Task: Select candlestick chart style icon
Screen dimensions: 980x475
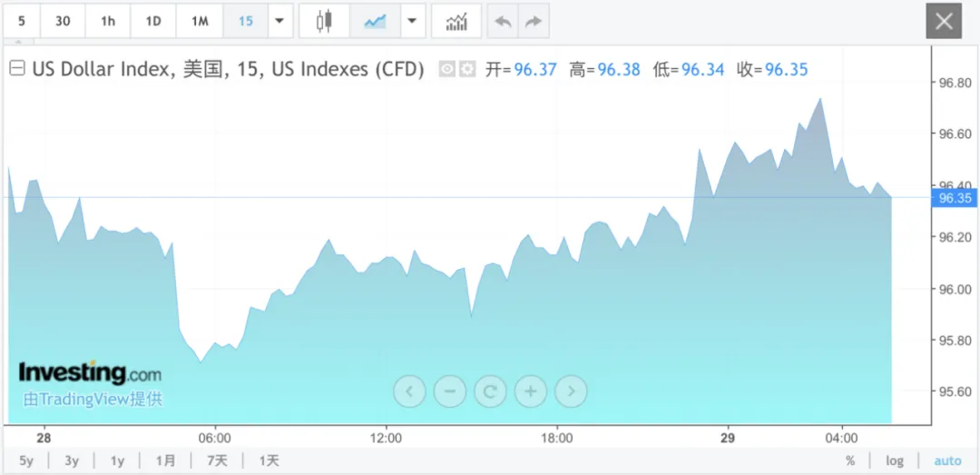Action: click(x=325, y=21)
